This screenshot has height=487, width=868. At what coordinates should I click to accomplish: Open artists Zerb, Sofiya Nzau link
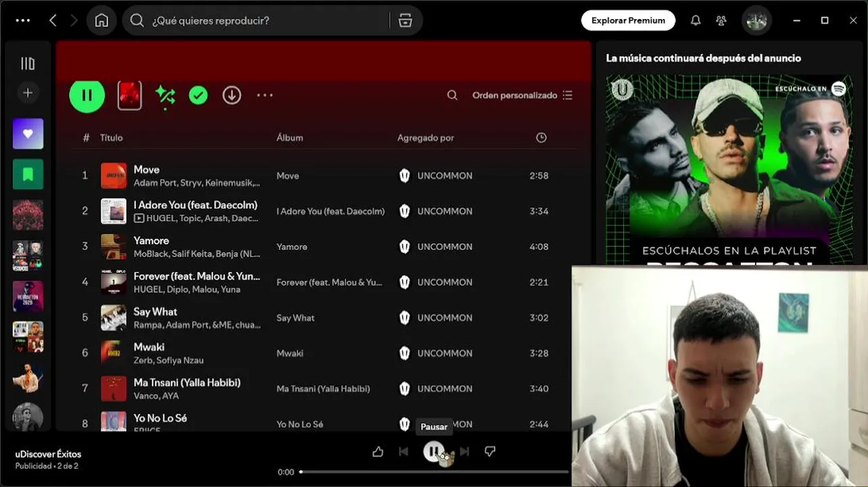click(168, 361)
